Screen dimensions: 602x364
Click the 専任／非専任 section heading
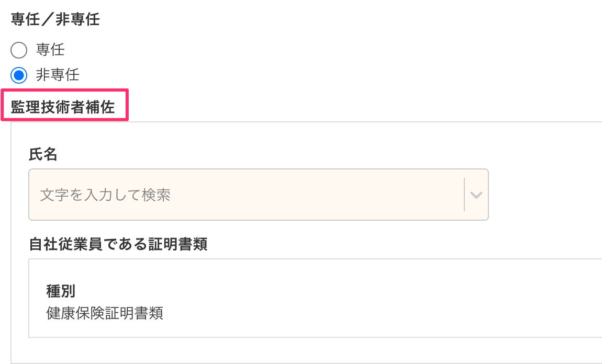55,20
